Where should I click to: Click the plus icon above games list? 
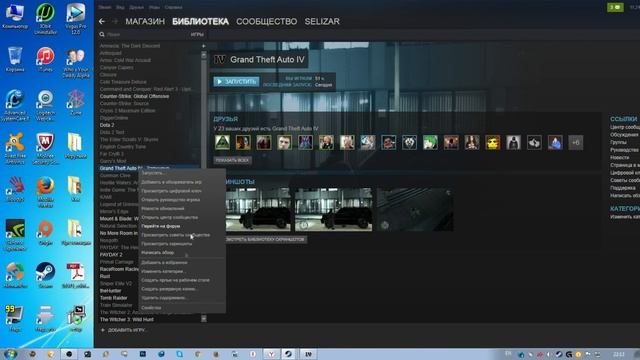pyautogui.click(x=203, y=46)
